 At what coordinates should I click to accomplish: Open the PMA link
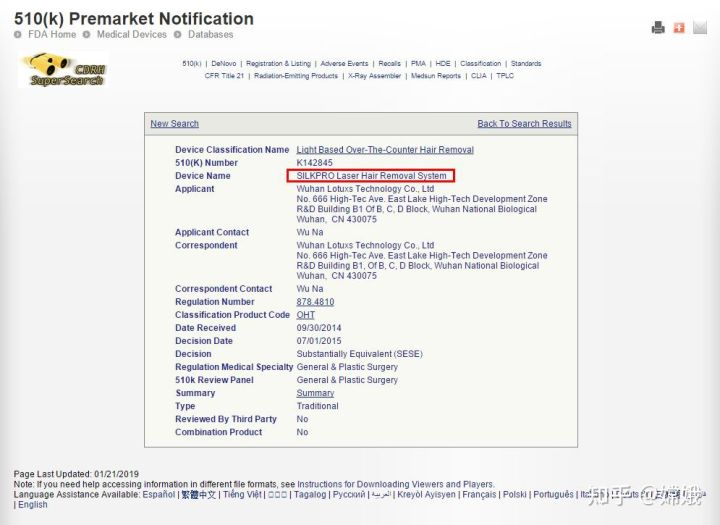click(418, 63)
